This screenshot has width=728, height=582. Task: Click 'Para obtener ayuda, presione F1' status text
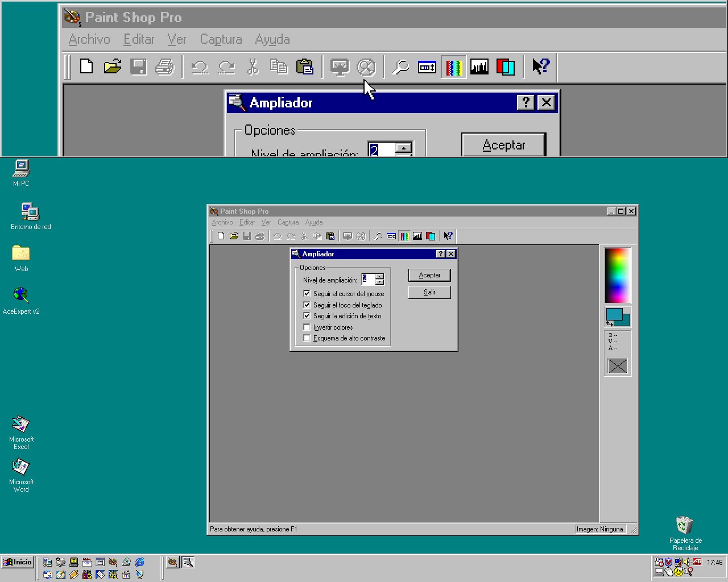pyautogui.click(x=254, y=529)
